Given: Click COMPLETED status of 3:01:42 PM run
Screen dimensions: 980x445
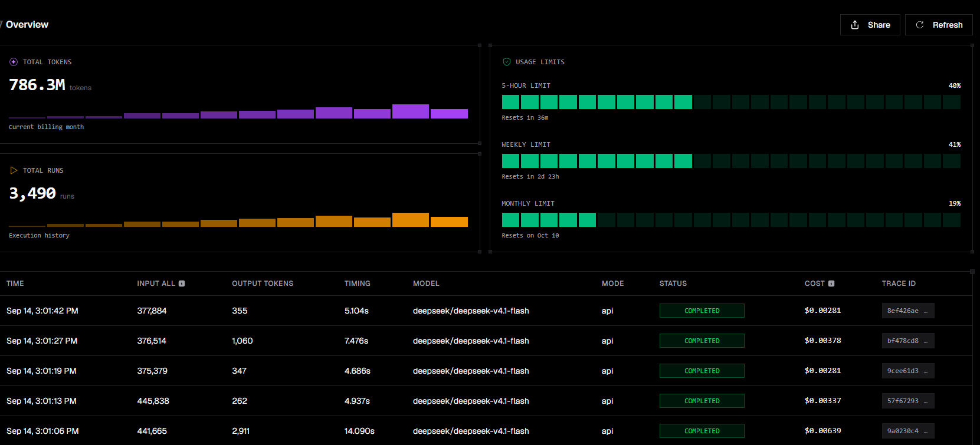Looking at the screenshot, I should pyautogui.click(x=702, y=311).
